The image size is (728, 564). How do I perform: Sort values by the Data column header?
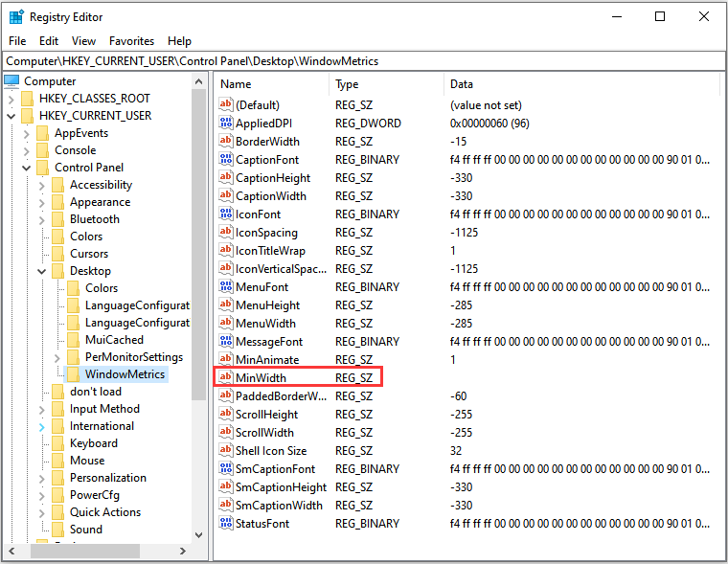(x=581, y=84)
